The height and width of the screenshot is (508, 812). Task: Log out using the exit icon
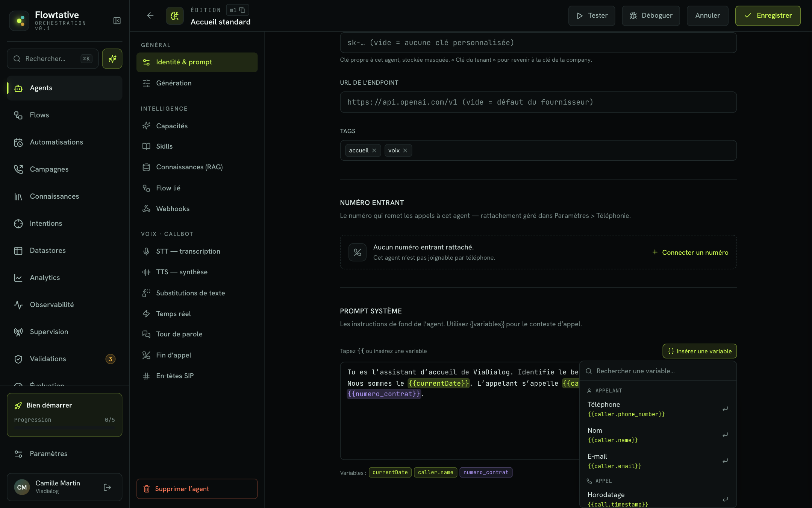point(108,487)
